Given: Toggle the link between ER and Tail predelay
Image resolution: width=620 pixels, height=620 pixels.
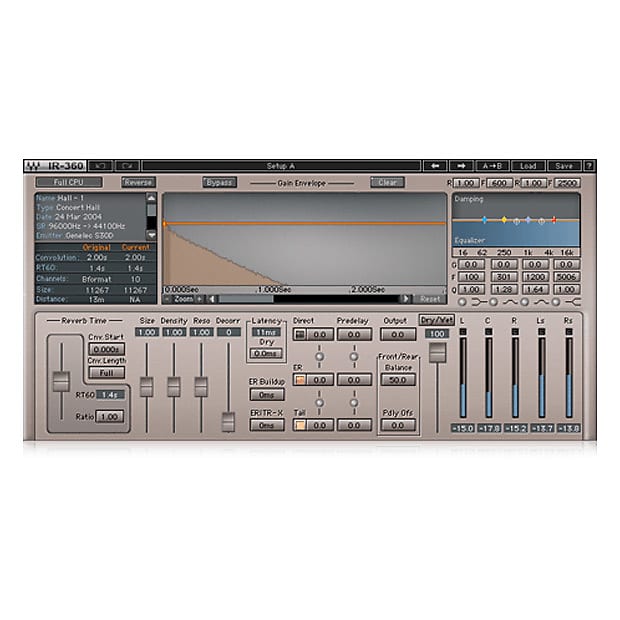Looking at the screenshot, I should pyautogui.click(x=354, y=403).
